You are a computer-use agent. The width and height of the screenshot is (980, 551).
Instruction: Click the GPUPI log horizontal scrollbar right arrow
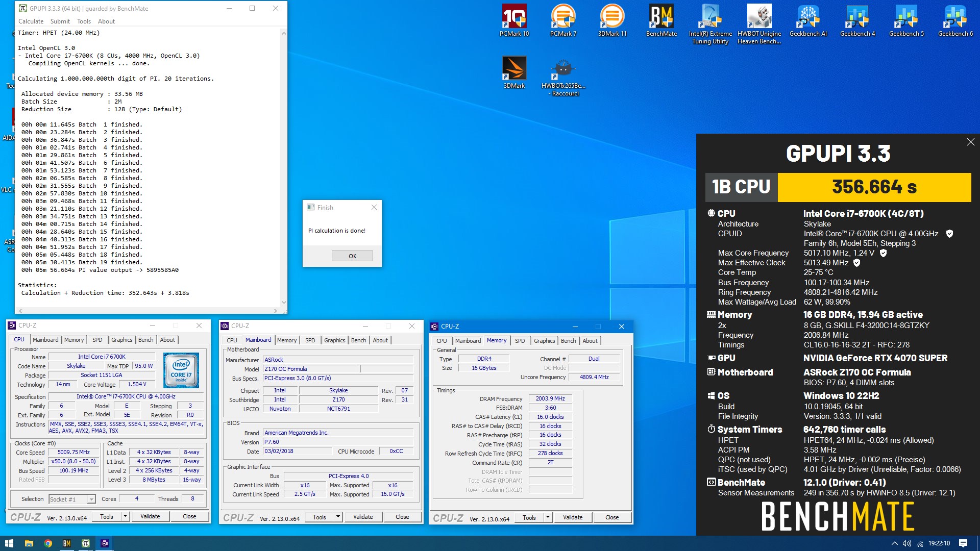point(276,310)
